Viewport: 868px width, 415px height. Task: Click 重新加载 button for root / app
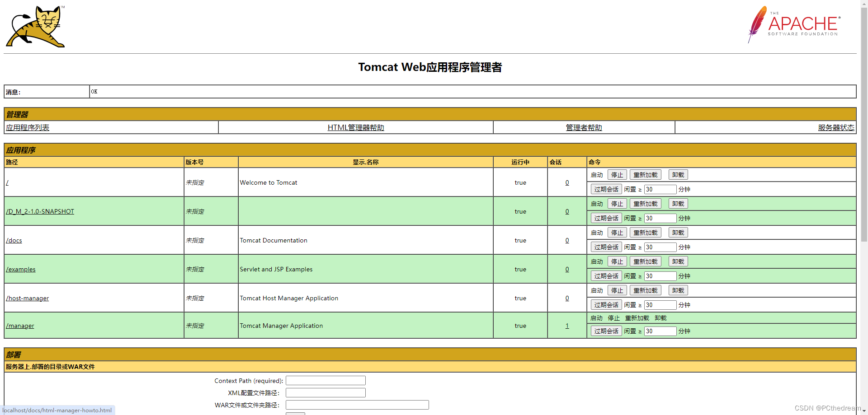click(646, 175)
